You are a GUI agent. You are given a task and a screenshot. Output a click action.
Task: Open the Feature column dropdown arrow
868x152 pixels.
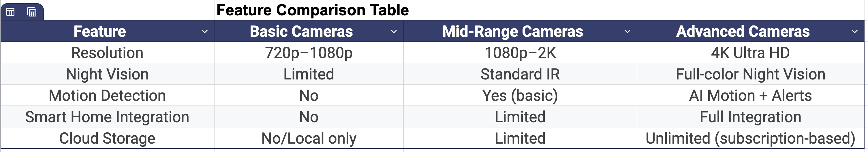(x=204, y=31)
